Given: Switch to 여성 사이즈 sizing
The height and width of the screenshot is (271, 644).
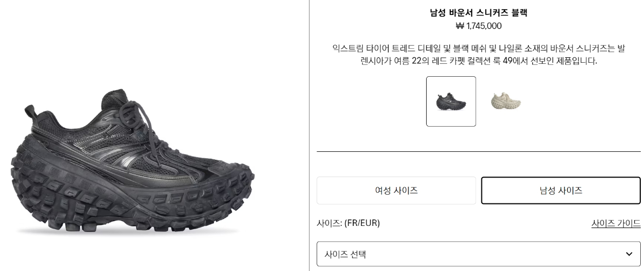Looking at the screenshot, I should [396, 191].
